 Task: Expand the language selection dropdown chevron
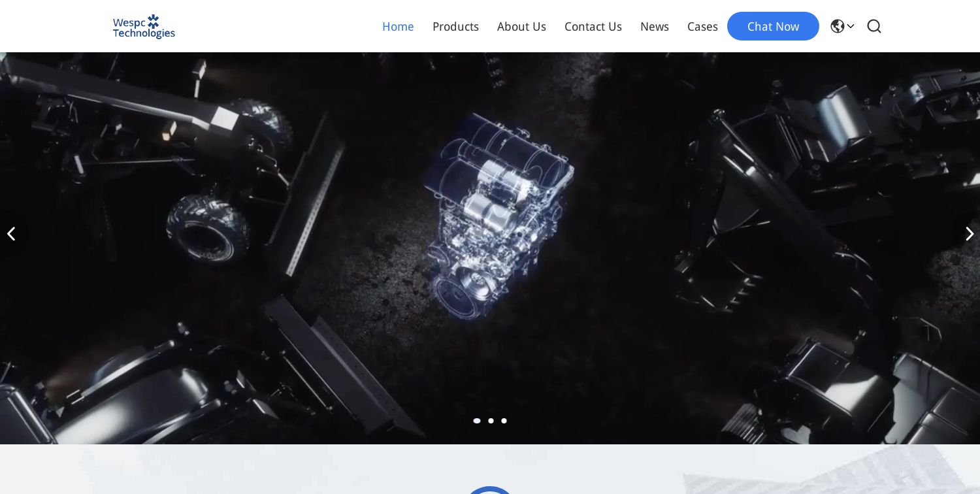(851, 26)
